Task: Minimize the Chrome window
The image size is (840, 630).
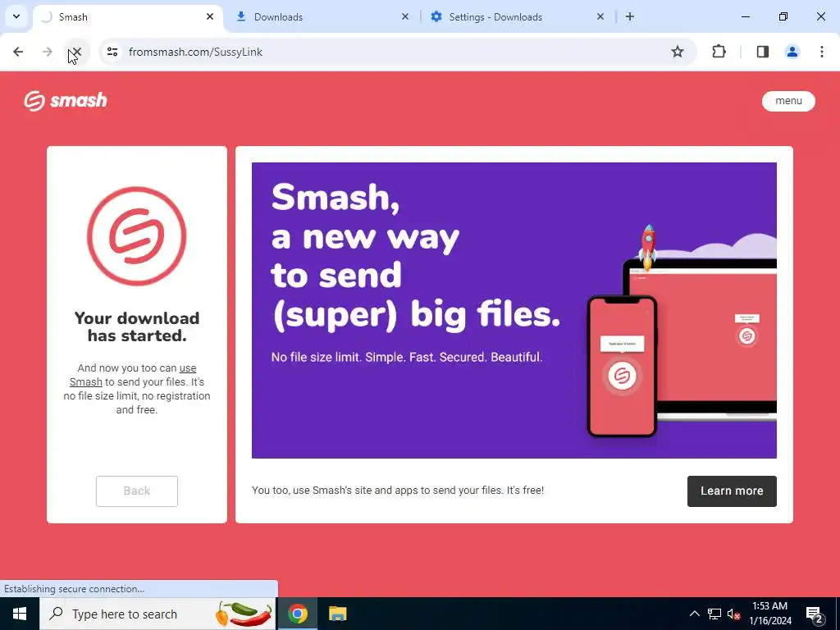Action: [745, 16]
